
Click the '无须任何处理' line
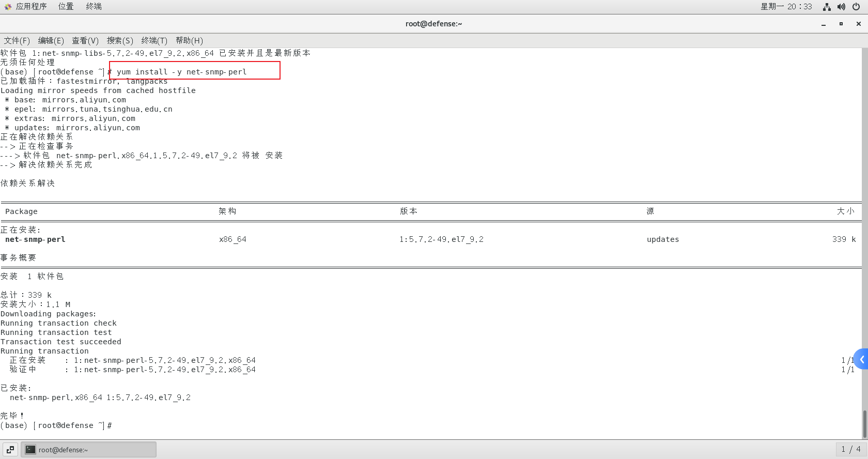coord(27,62)
